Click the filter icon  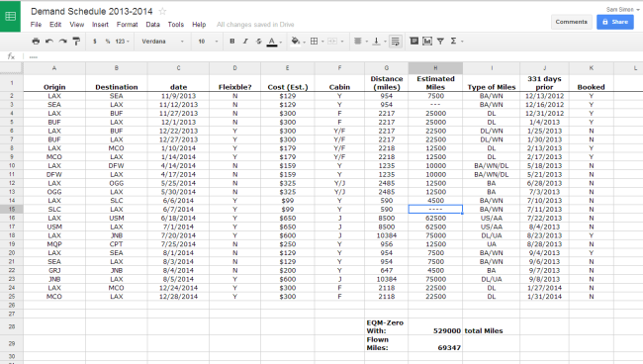click(x=440, y=41)
